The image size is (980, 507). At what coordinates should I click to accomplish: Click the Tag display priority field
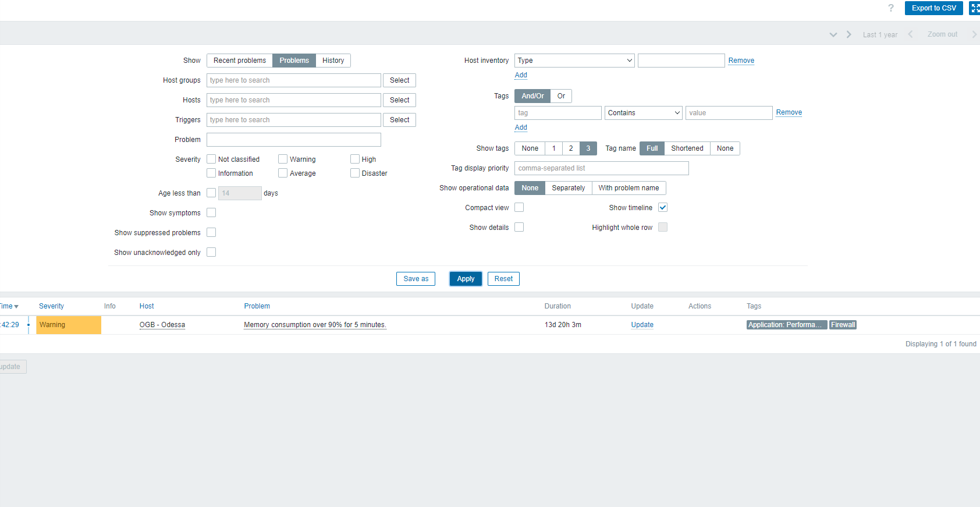(x=602, y=168)
